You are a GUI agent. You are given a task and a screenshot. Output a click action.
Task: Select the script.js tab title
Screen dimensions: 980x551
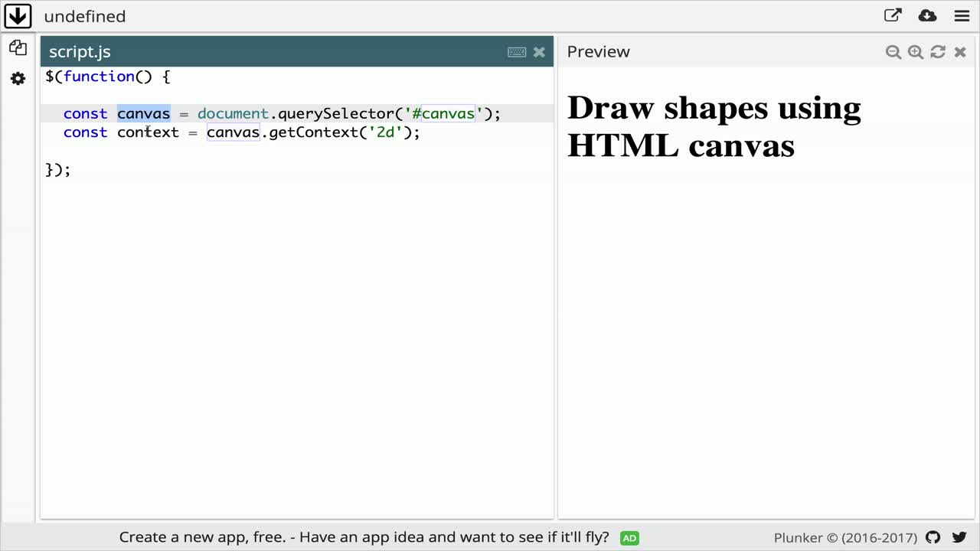click(x=80, y=52)
